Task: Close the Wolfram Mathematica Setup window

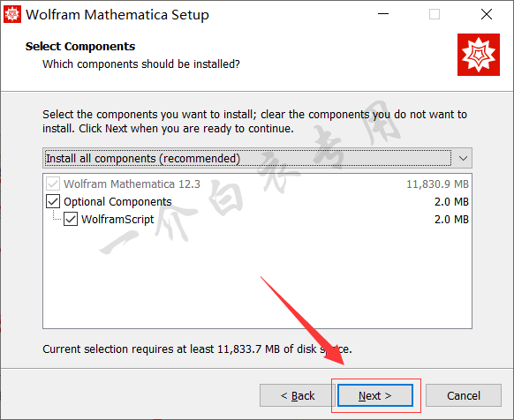Action: coord(486,14)
